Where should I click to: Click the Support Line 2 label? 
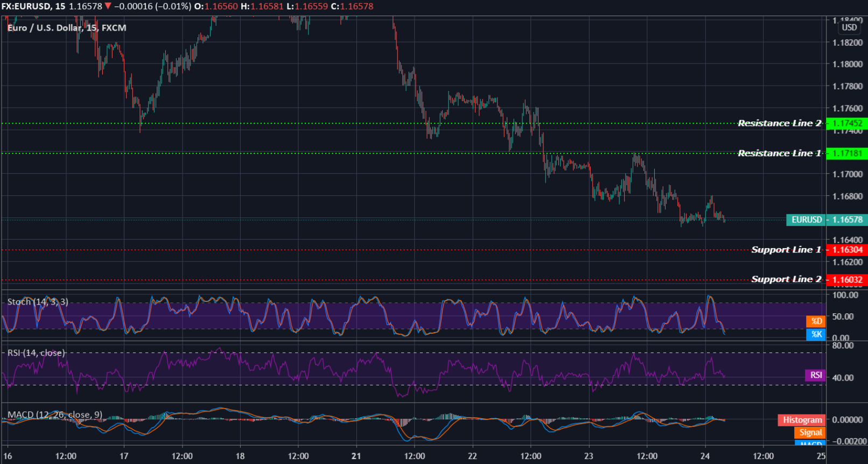click(786, 279)
